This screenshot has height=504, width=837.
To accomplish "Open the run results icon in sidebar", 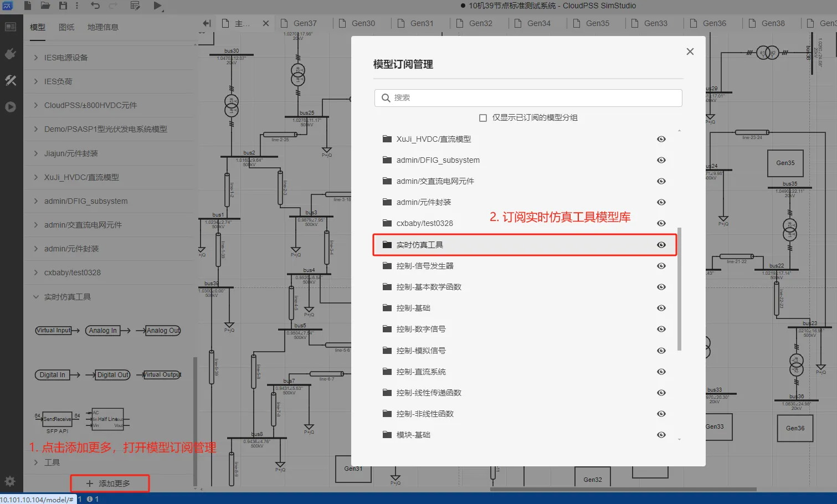I will 11,107.
